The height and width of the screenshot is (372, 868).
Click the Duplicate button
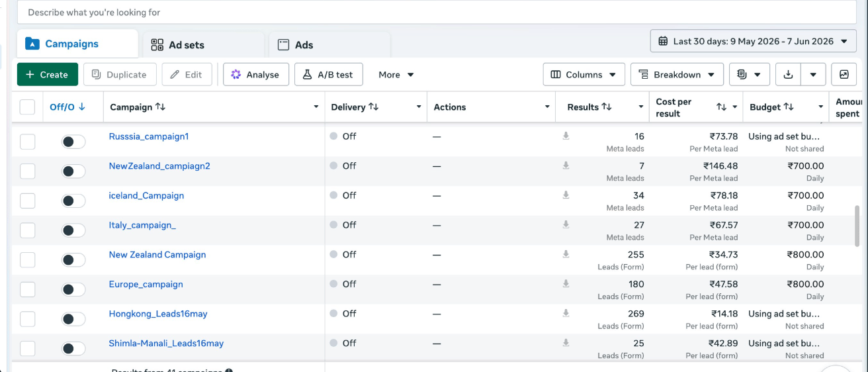coord(120,75)
